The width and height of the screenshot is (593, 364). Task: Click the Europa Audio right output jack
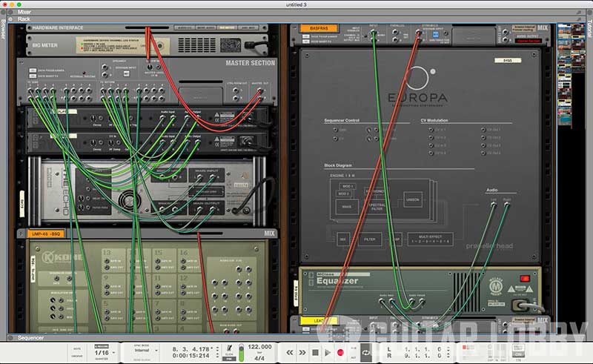[x=507, y=205]
